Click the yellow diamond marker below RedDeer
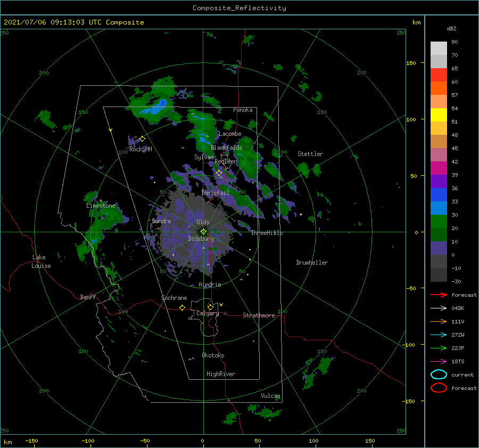Screen dimensions: 479x448 [219, 173]
